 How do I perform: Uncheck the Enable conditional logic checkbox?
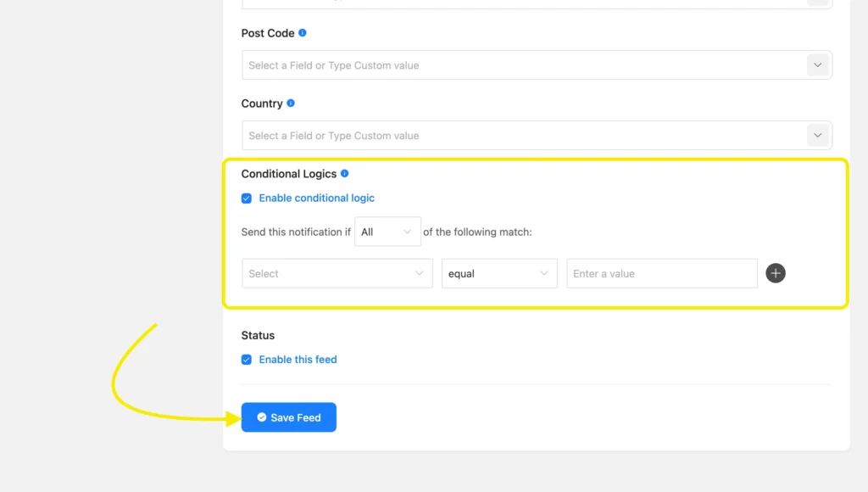(246, 198)
